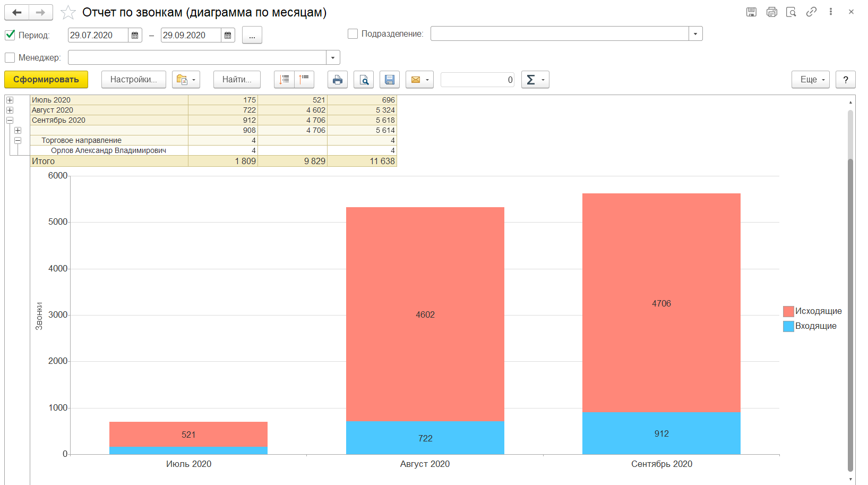Open calendar for start date 29.07.2020

(135, 35)
